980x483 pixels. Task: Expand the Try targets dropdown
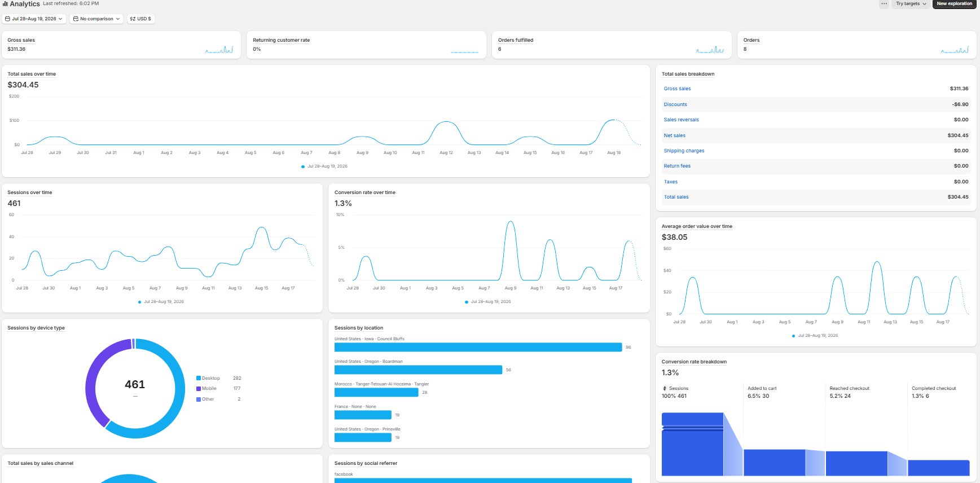click(x=911, y=4)
